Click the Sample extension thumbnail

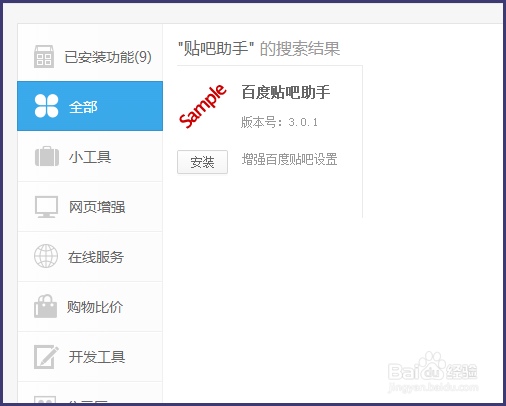(x=203, y=106)
